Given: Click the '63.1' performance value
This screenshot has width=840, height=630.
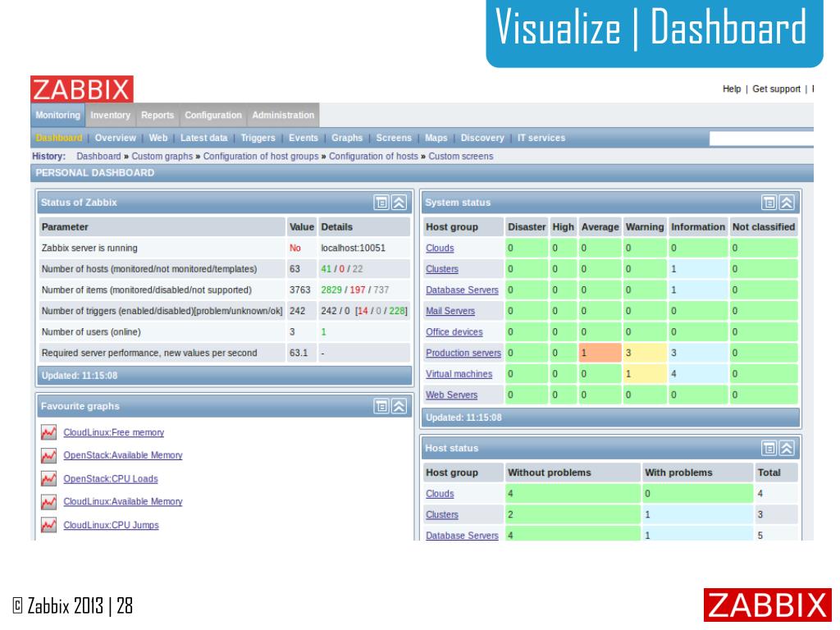Looking at the screenshot, I should 299,353.
